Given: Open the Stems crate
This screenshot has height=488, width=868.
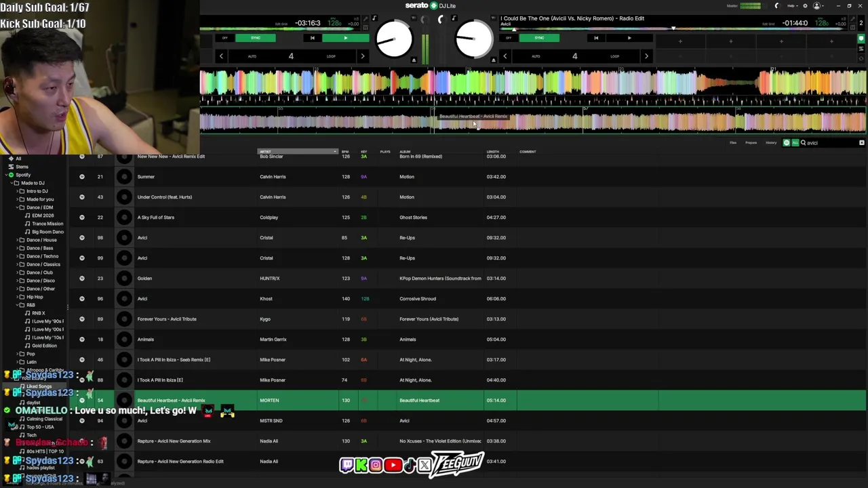Looking at the screenshot, I should [x=22, y=167].
